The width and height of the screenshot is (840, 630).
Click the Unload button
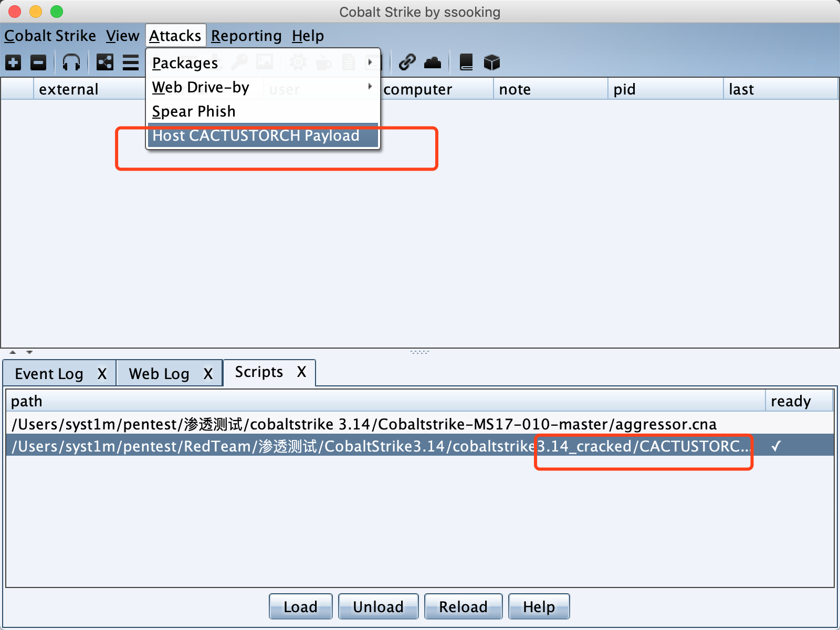[x=378, y=607]
